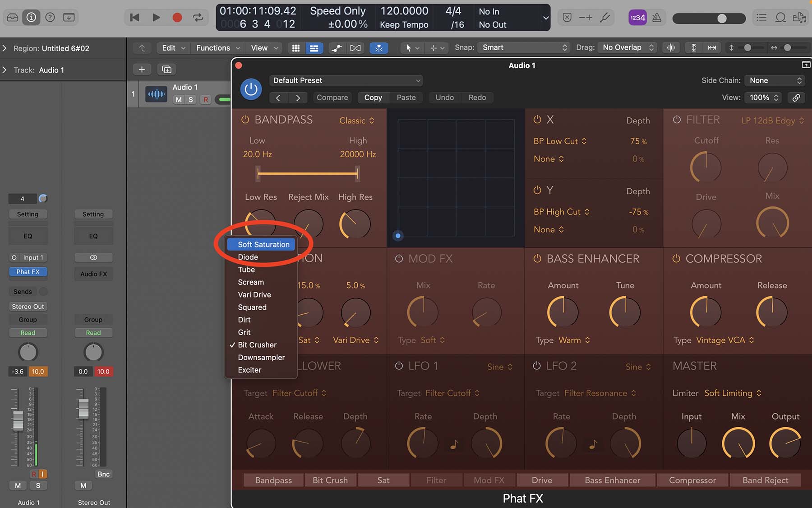Click the Undo button in plugin header
812x508 pixels.
pos(444,98)
